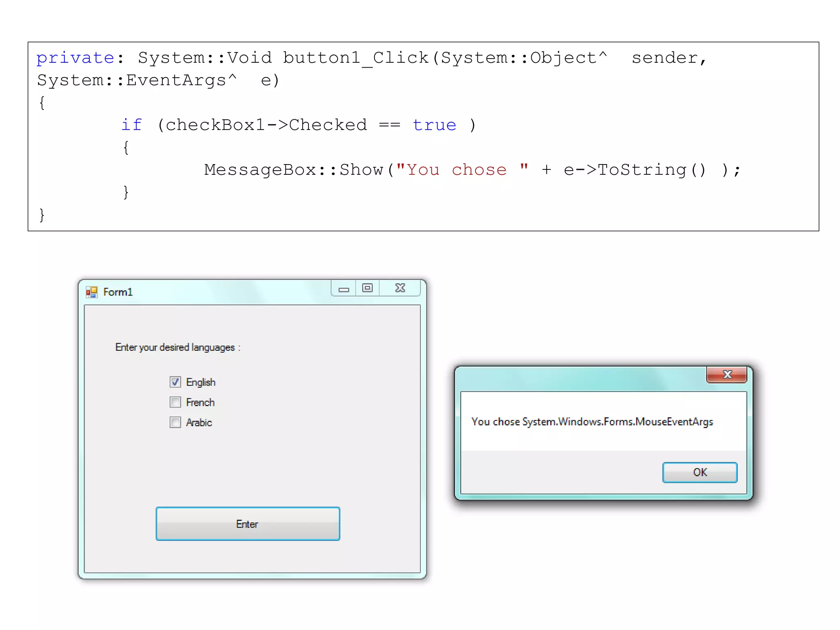840x630 pixels.
Task: Click 'button1_Click' in the code
Action: point(356,58)
